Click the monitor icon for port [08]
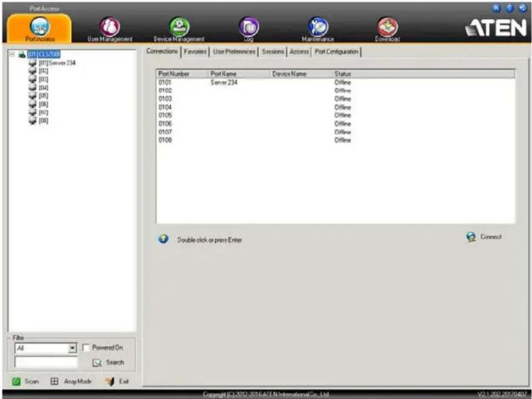The width and height of the screenshot is (532, 399). click(33, 120)
